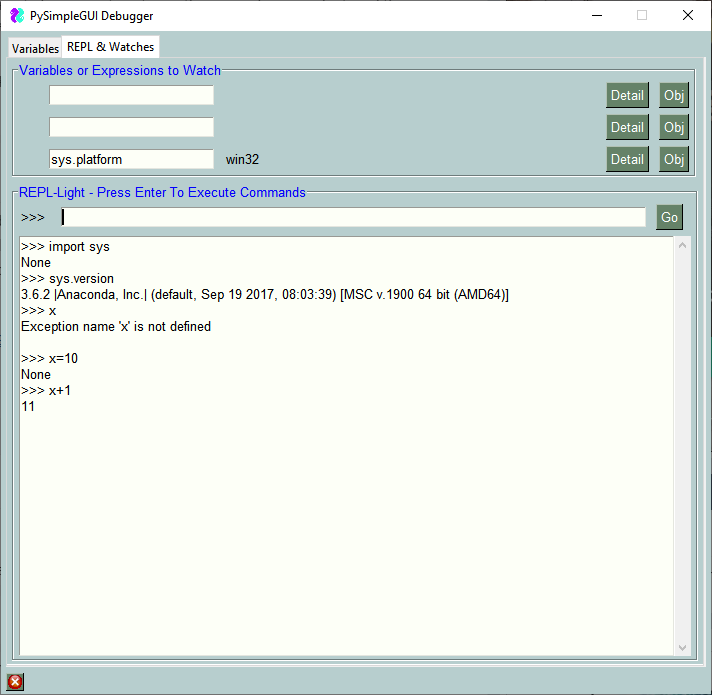The width and height of the screenshot is (712, 695).
Task: Click the '>>> x=10' output line
Action: tap(49, 359)
